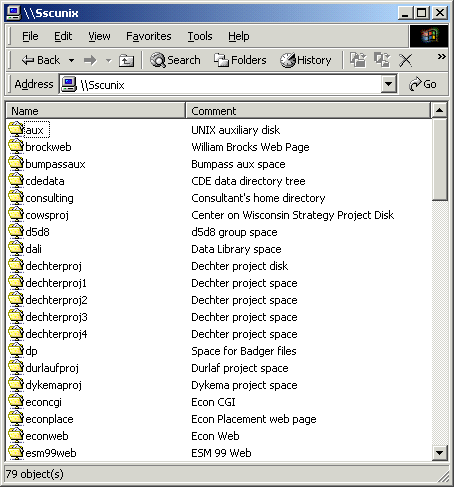Click the 'Dykema project space' comment

pyautogui.click(x=244, y=385)
